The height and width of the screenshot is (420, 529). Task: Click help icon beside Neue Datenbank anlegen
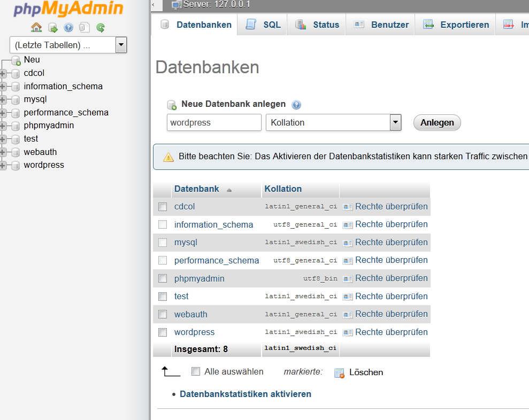(296, 105)
